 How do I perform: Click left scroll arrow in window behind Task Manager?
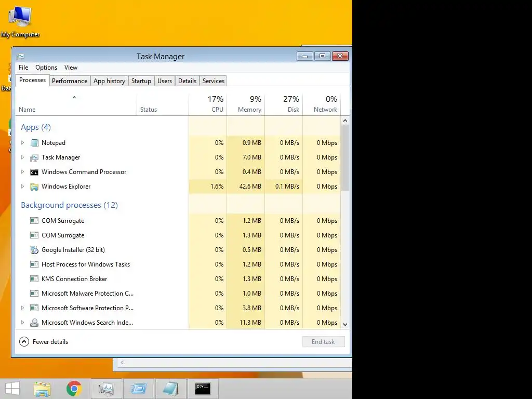click(x=122, y=362)
